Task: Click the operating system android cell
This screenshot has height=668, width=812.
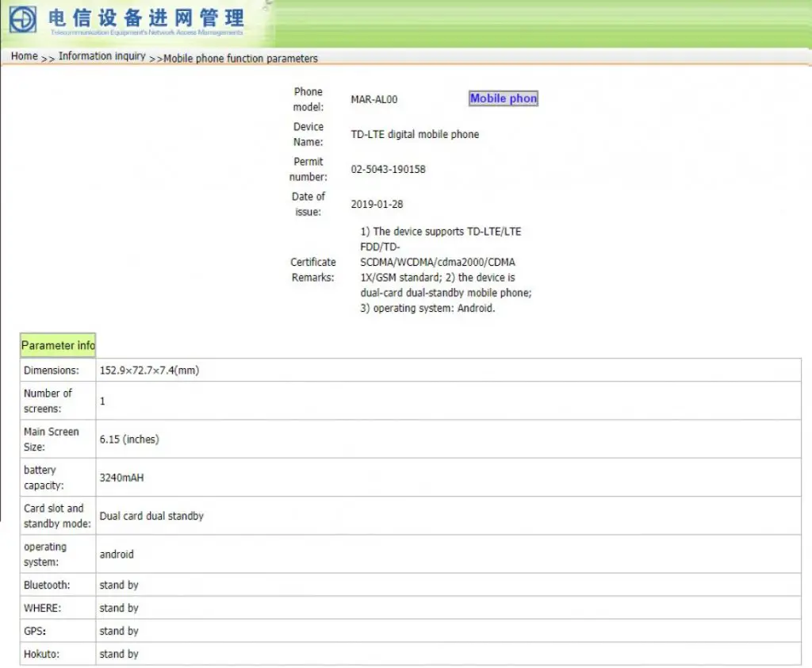Action: (449, 554)
